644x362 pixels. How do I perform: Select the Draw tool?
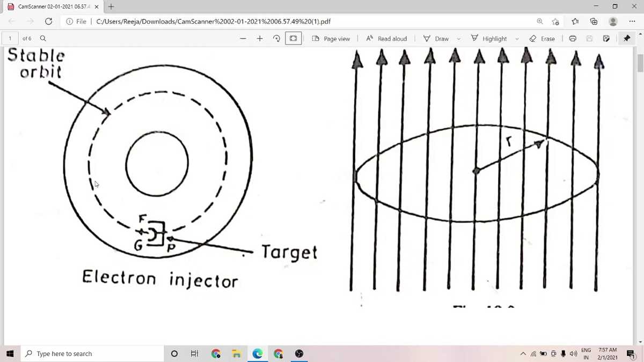[x=436, y=39]
